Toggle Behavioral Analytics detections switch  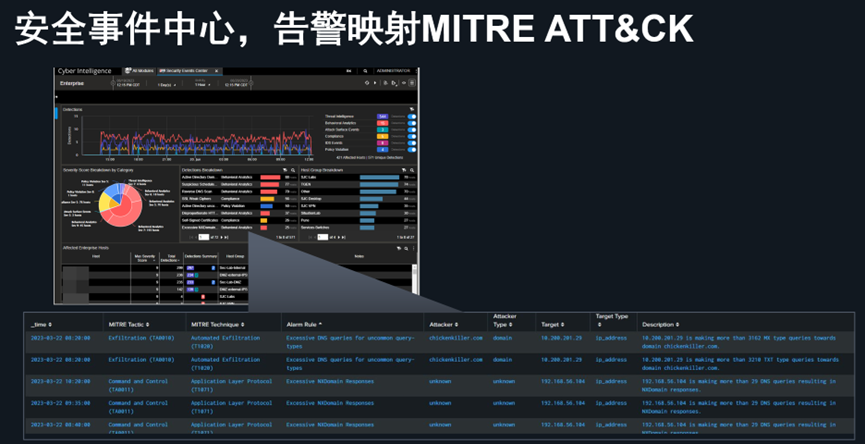point(411,124)
